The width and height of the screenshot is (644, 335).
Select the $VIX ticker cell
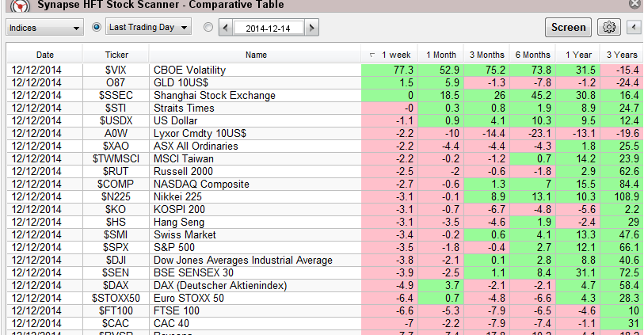(116, 70)
